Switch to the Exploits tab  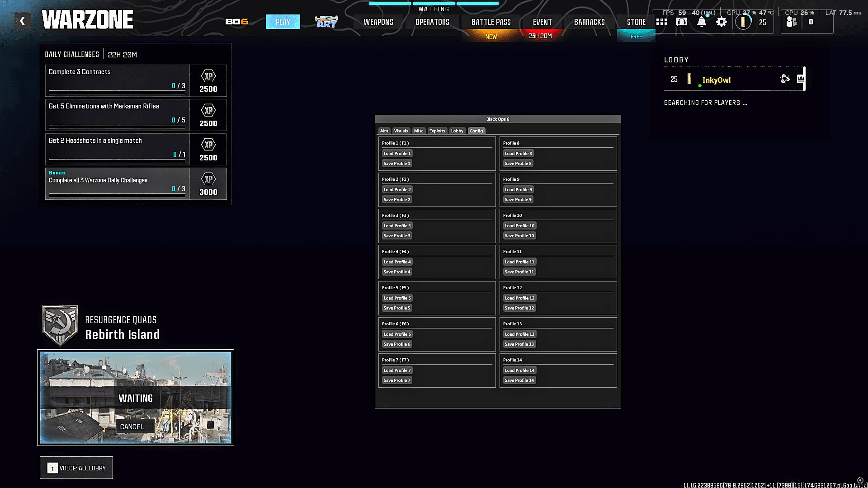click(x=437, y=131)
